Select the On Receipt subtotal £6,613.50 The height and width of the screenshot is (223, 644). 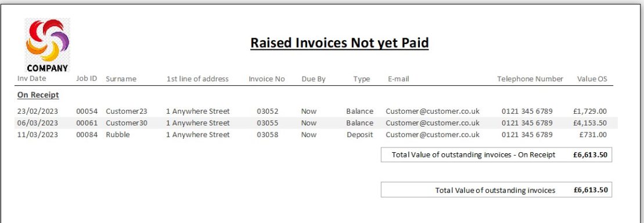click(x=591, y=155)
